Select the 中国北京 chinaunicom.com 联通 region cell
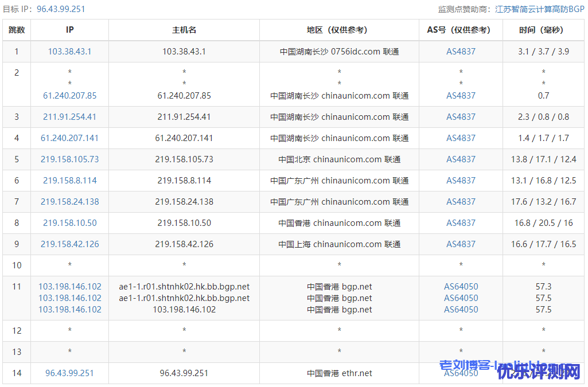 [339, 159]
